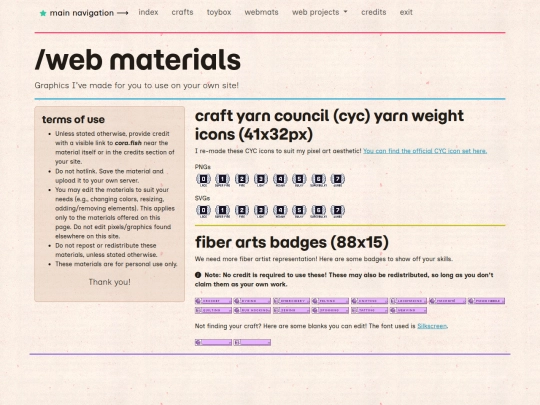540x405 pixels.
Task: Open the Silkscreen font link
Action: pos(432,326)
